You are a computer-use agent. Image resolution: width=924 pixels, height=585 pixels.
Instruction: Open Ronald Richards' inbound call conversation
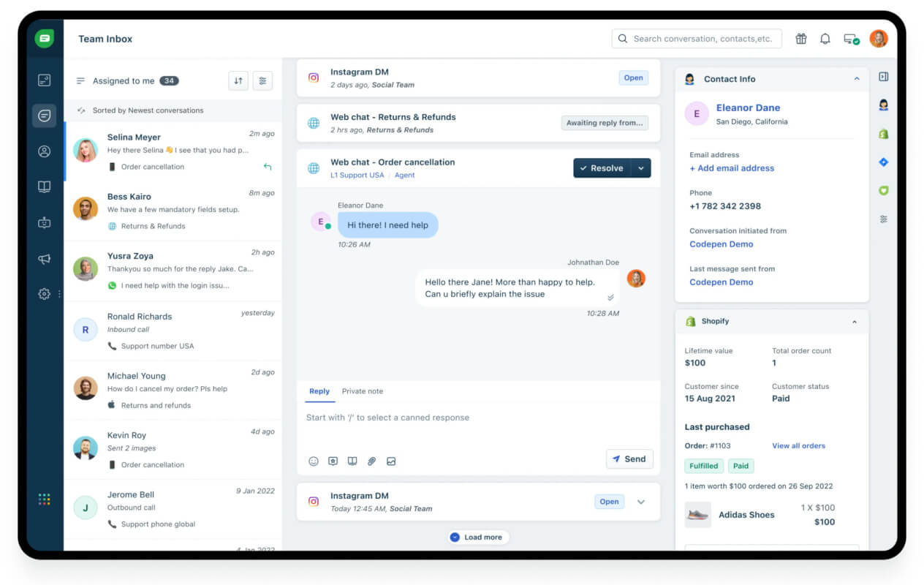[x=173, y=331]
